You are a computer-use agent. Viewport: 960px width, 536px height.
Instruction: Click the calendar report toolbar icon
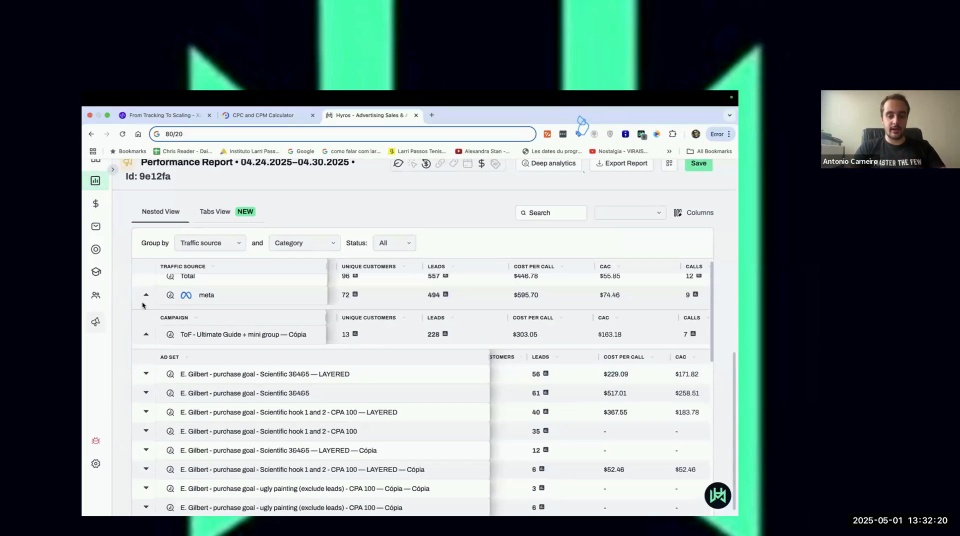[467, 164]
